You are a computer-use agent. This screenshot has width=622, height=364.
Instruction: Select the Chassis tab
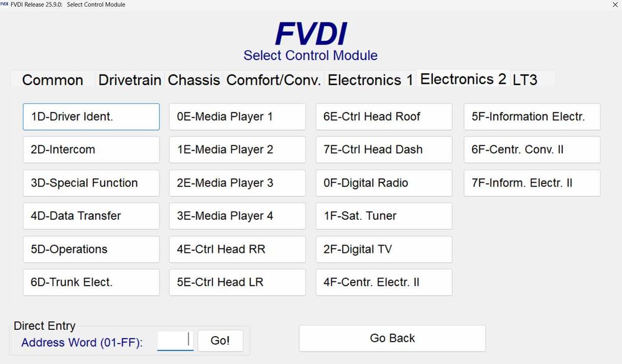pyautogui.click(x=194, y=80)
